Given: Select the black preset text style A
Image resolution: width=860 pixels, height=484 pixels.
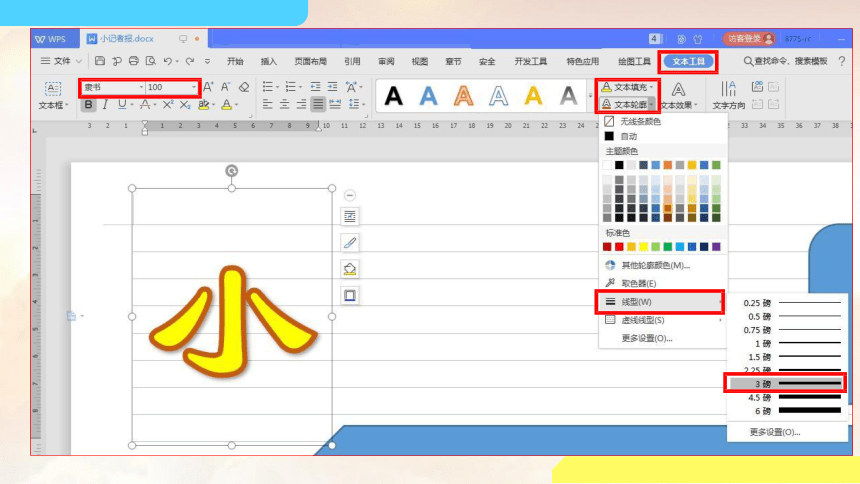Looking at the screenshot, I should 393,96.
